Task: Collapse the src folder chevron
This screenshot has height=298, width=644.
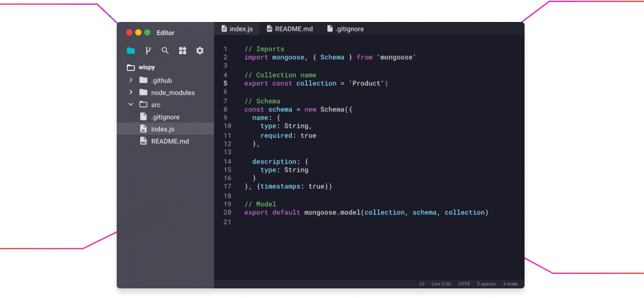Action: (x=130, y=104)
